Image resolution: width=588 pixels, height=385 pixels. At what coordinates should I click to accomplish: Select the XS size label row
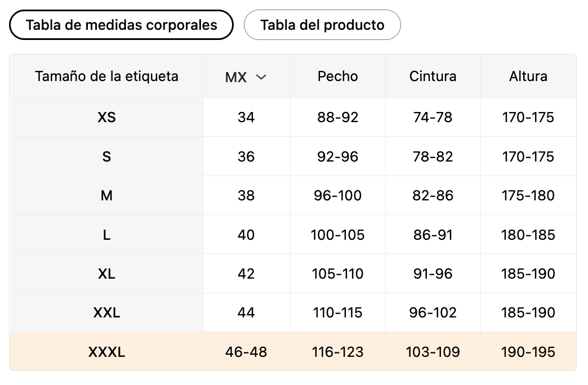click(x=106, y=118)
